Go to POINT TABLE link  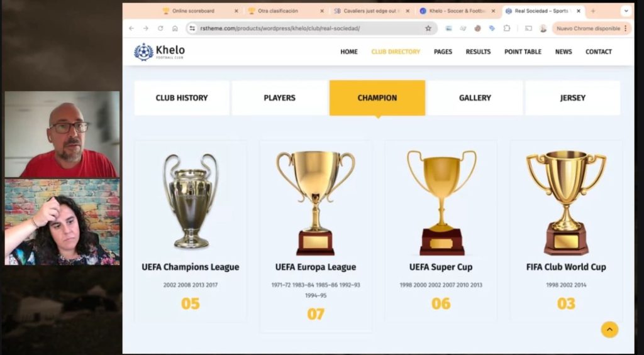(523, 52)
